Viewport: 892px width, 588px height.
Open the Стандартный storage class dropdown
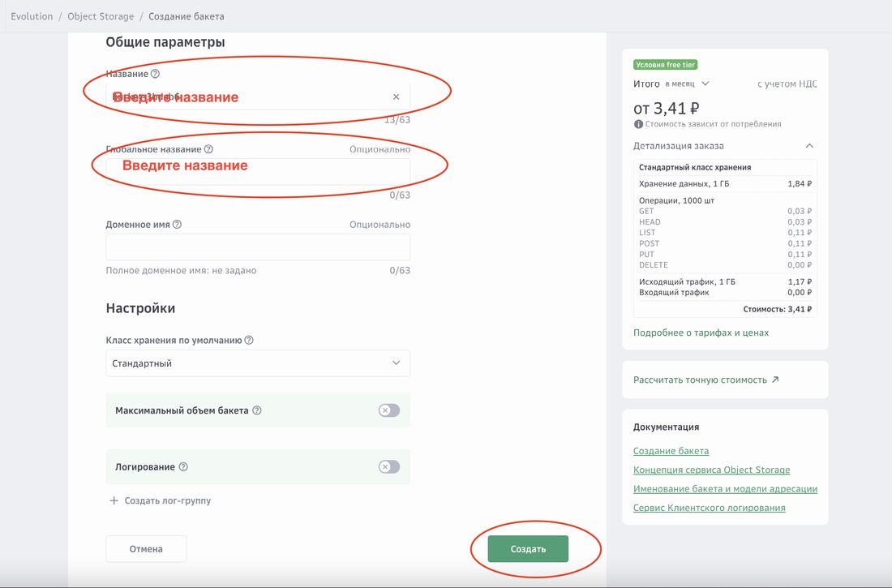pos(258,363)
